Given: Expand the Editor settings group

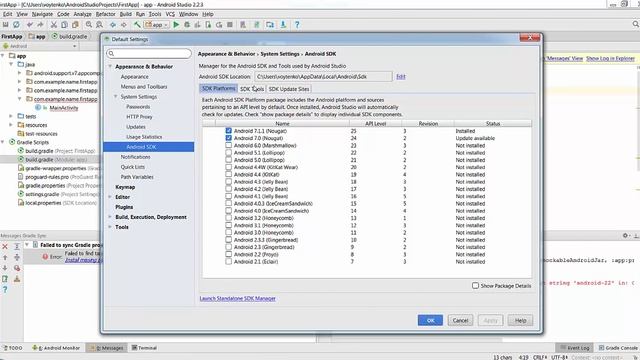Looking at the screenshot, I should point(110,197).
